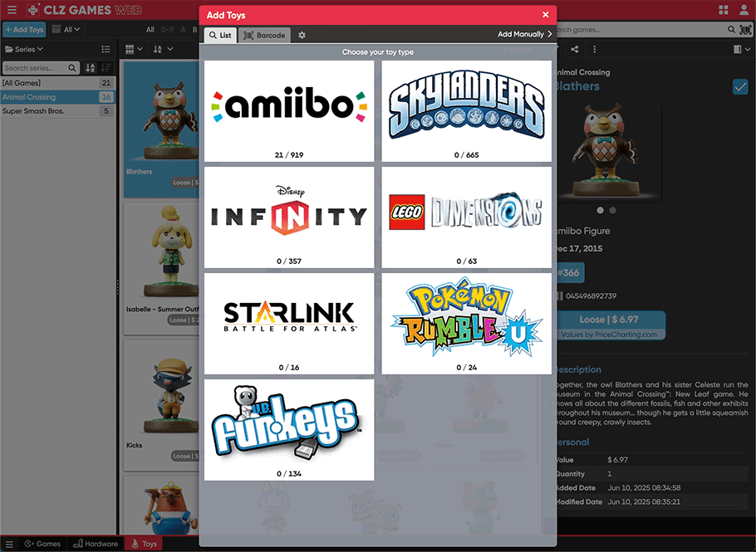Select [All Games] in series list
The image size is (756, 552).
click(x=58, y=83)
